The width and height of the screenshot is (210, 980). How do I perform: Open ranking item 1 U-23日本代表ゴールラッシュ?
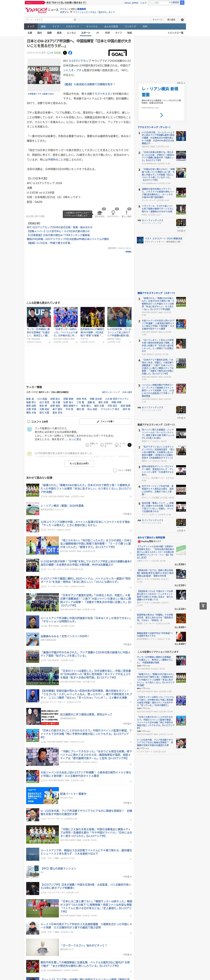click(158, 138)
